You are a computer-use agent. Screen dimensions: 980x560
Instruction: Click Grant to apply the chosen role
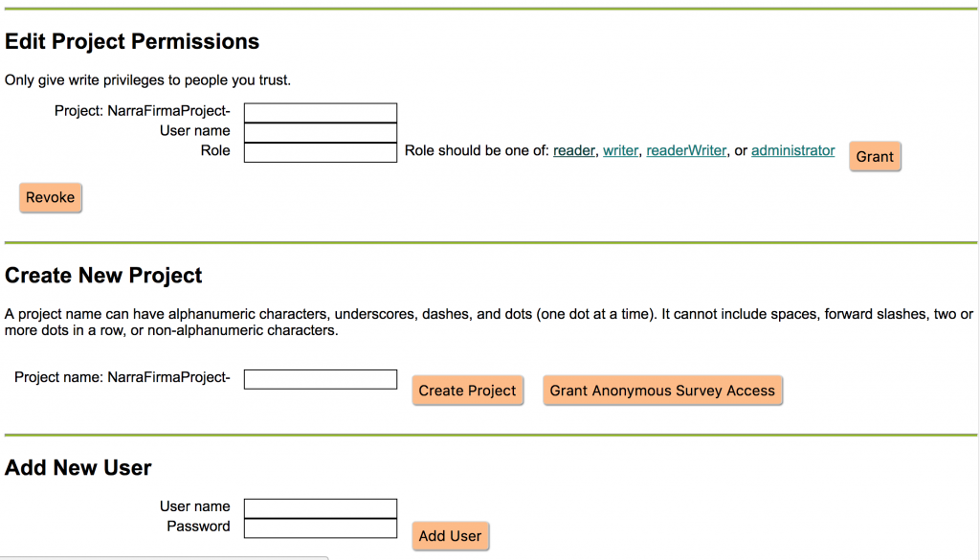[874, 156]
